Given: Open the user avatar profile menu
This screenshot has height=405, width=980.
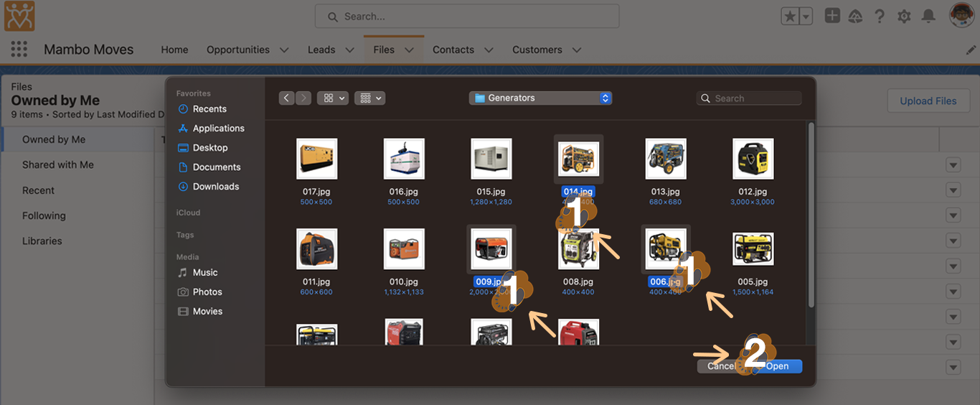Looking at the screenshot, I should (x=961, y=16).
